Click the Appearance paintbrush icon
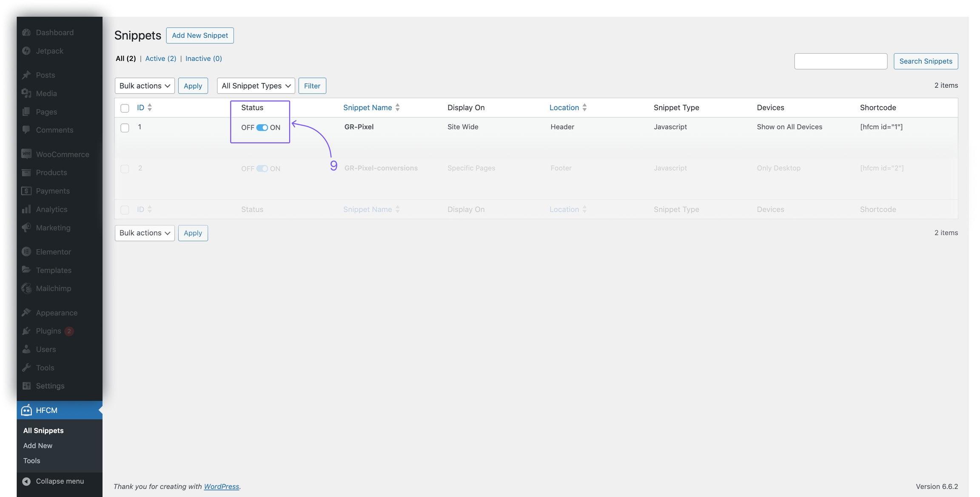 [x=26, y=312]
